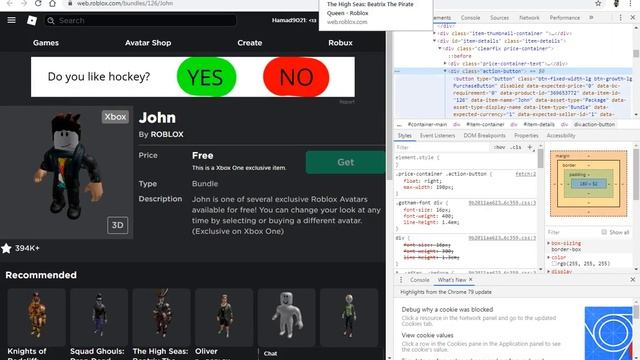This screenshot has height=360, width=640.
Task: Close the What's New drawer tab
Action: [x=471, y=280]
